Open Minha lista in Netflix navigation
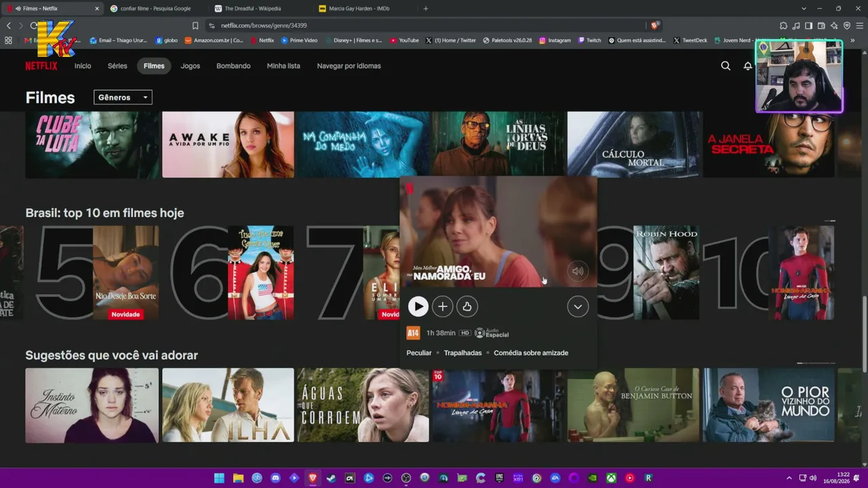 click(x=283, y=66)
